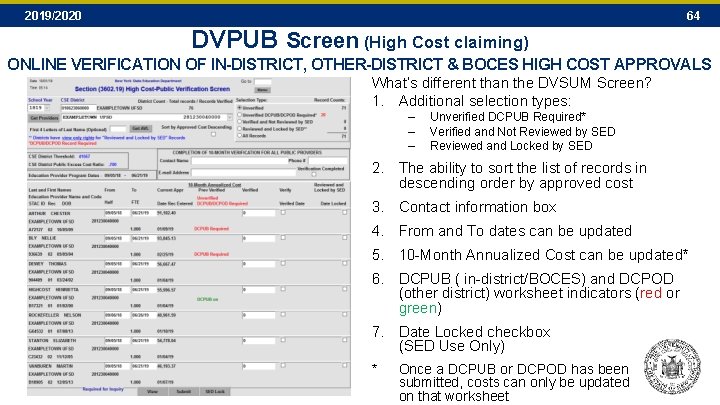
Task: Click the Contact Name input field
Action: pos(240,161)
